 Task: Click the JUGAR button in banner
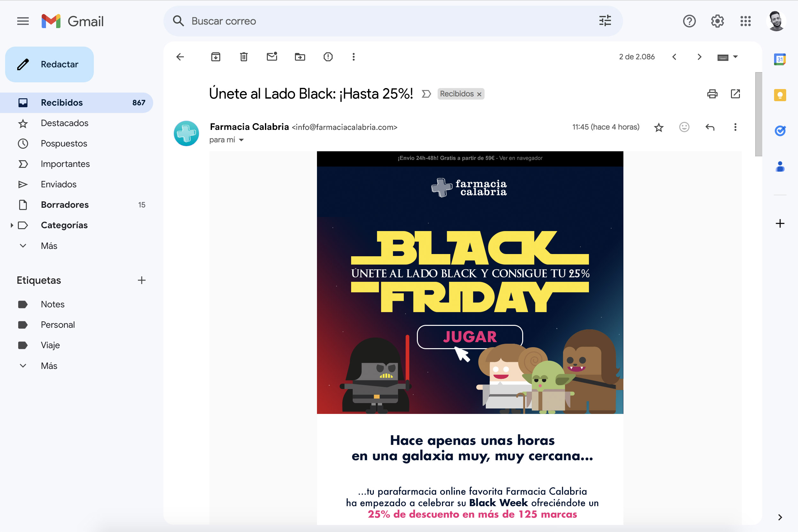pyautogui.click(x=470, y=337)
